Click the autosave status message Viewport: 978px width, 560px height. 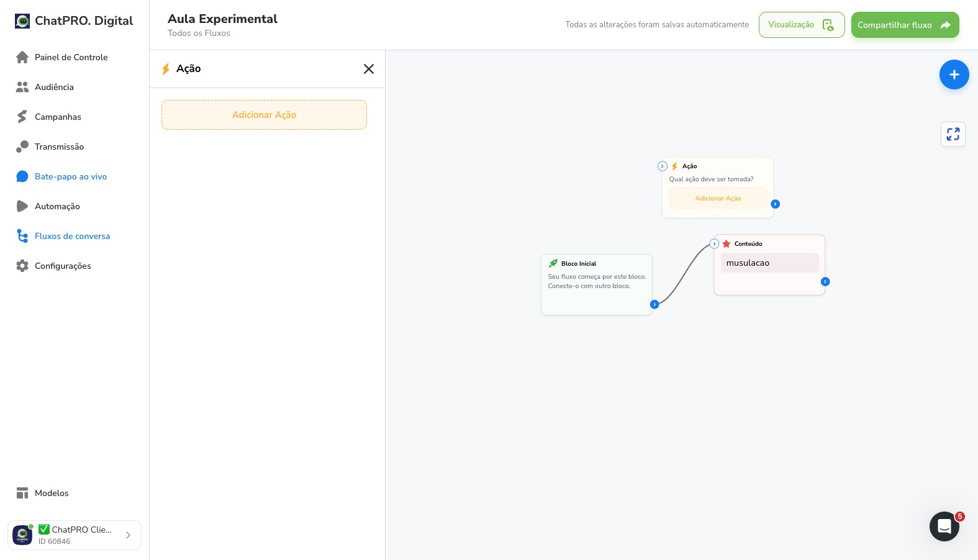tap(657, 25)
